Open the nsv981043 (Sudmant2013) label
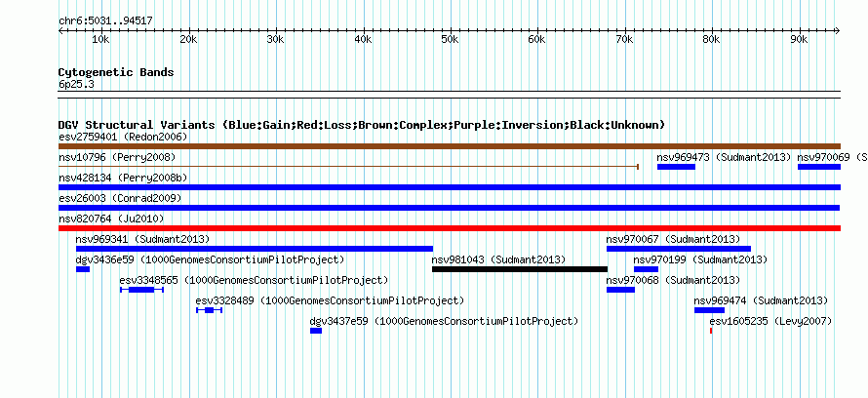The height and width of the screenshot is (398, 868). coord(498,259)
